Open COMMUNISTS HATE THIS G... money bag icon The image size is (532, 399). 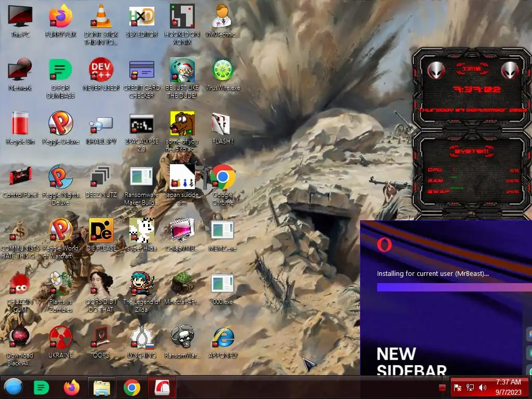coord(20,239)
